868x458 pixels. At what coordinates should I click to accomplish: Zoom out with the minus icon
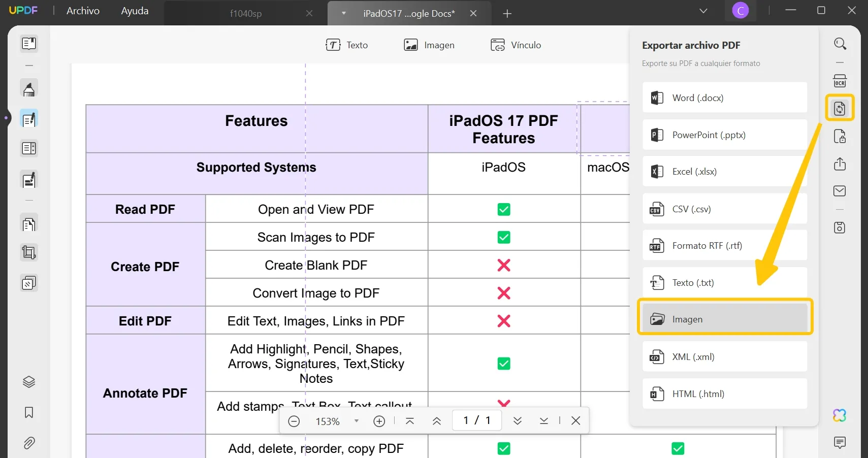tap(294, 421)
